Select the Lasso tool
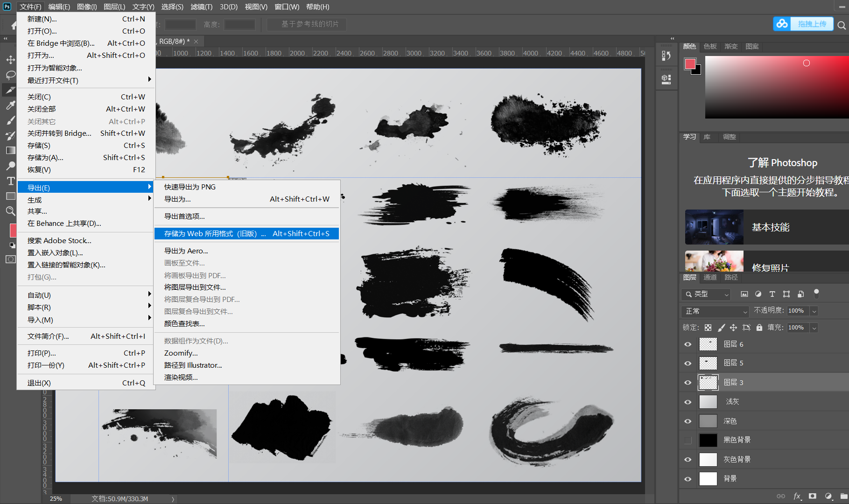The image size is (849, 504). [10, 75]
